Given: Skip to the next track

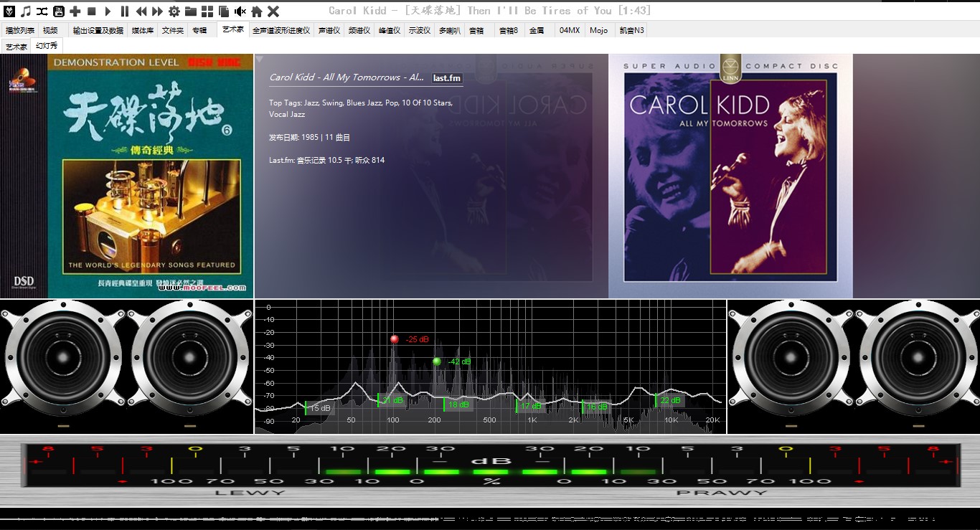Looking at the screenshot, I should click(x=157, y=11).
